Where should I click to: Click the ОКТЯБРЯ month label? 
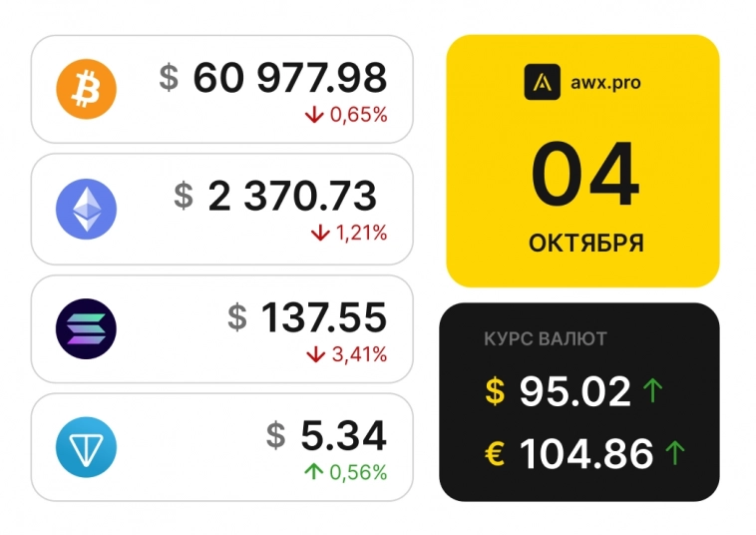(x=585, y=243)
